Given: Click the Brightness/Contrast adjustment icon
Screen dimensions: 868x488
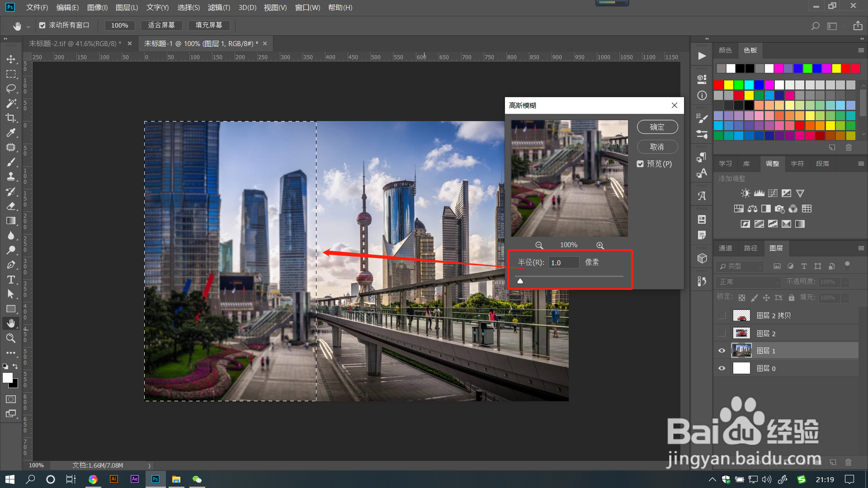Looking at the screenshot, I should (745, 193).
